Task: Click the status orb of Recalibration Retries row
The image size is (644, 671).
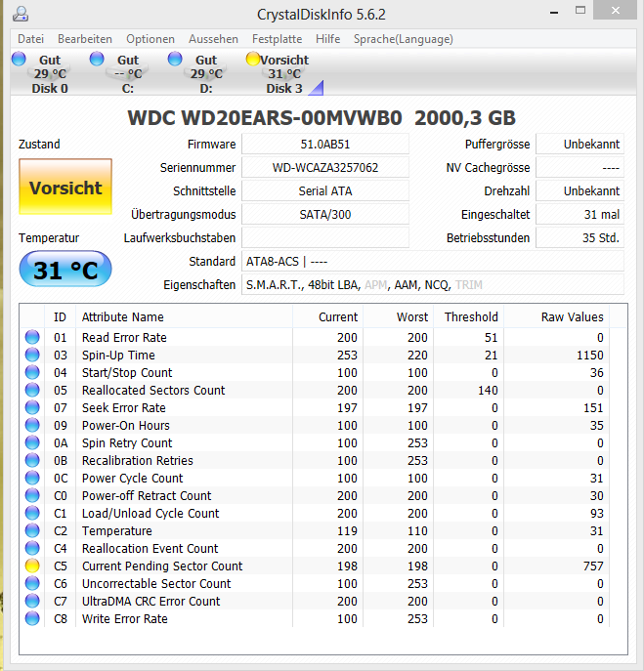Action: pyautogui.click(x=32, y=460)
